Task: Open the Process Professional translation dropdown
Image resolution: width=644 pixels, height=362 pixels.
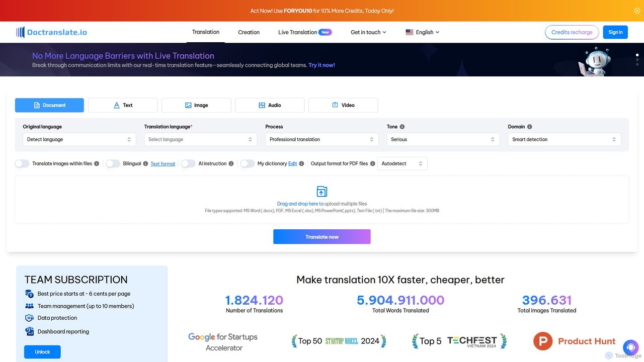Action: [x=322, y=139]
